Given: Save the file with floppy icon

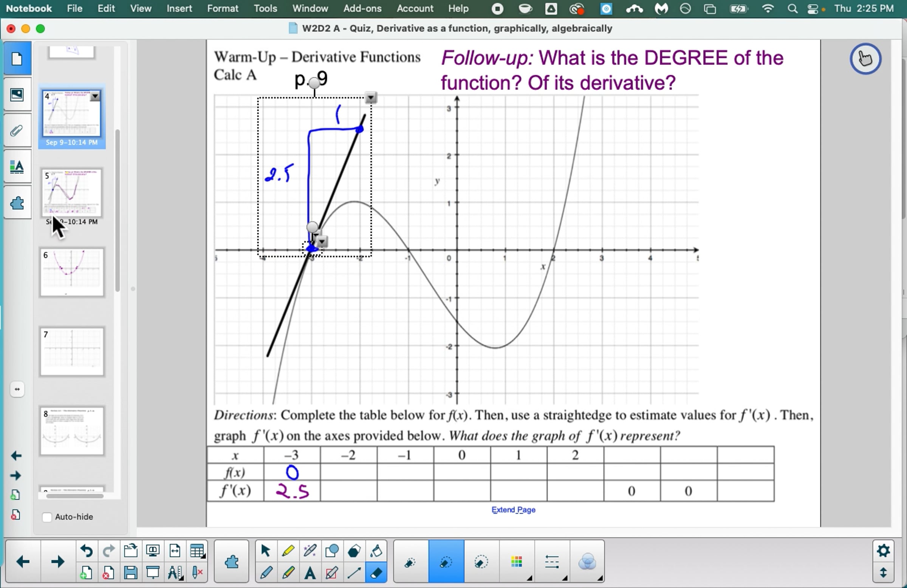Looking at the screenshot, I should [x=130, y=573].
